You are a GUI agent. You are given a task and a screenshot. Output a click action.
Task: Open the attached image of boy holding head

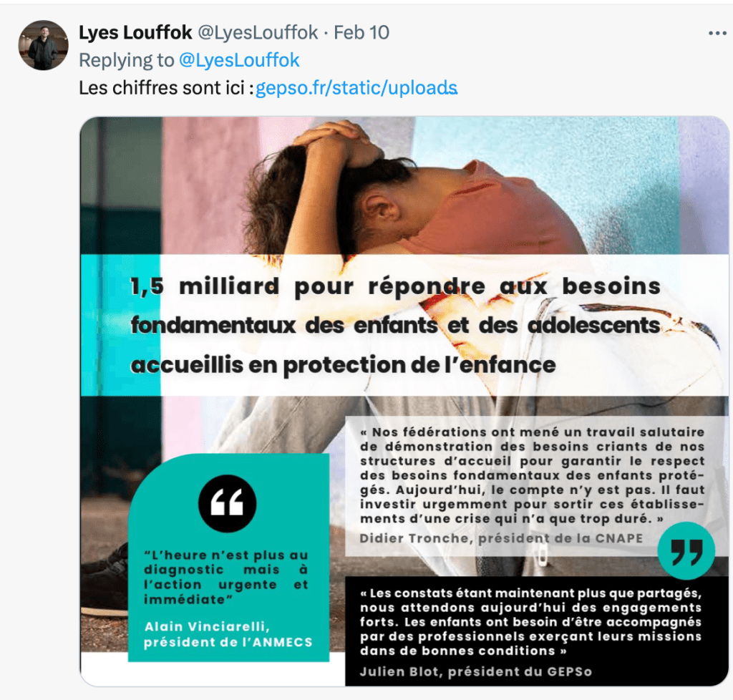point(404,401)
